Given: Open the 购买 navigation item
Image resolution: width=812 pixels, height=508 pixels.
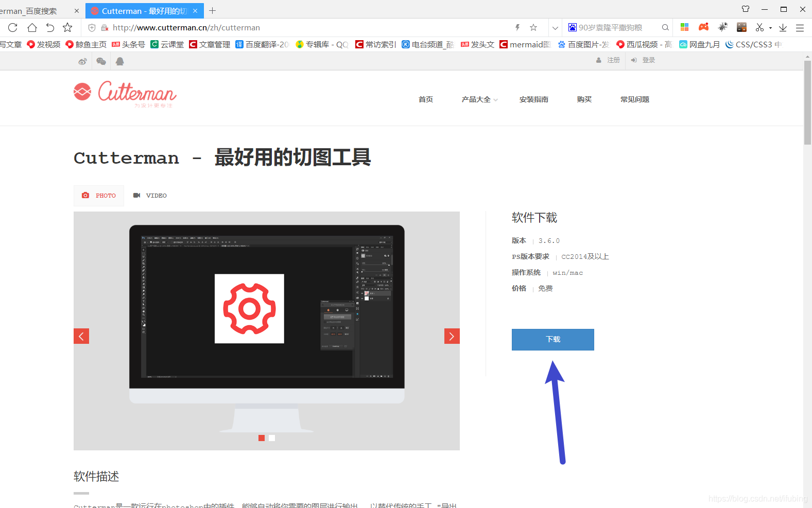Looking at the screenshot, I should (584, 99).
